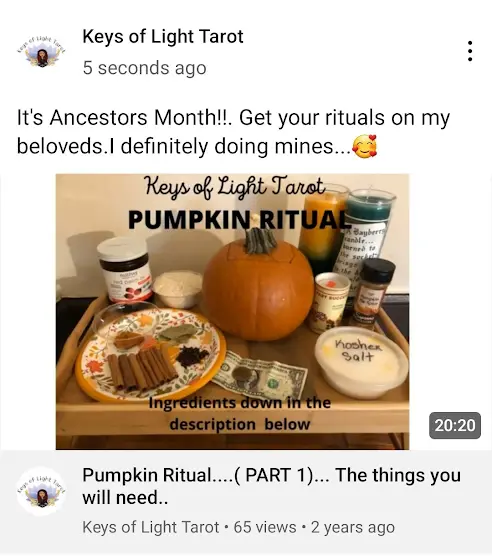This screenshot has width=492, height=560.
Task: Click the Keys of Light Tarot post avatar
Action: (42, 52)
